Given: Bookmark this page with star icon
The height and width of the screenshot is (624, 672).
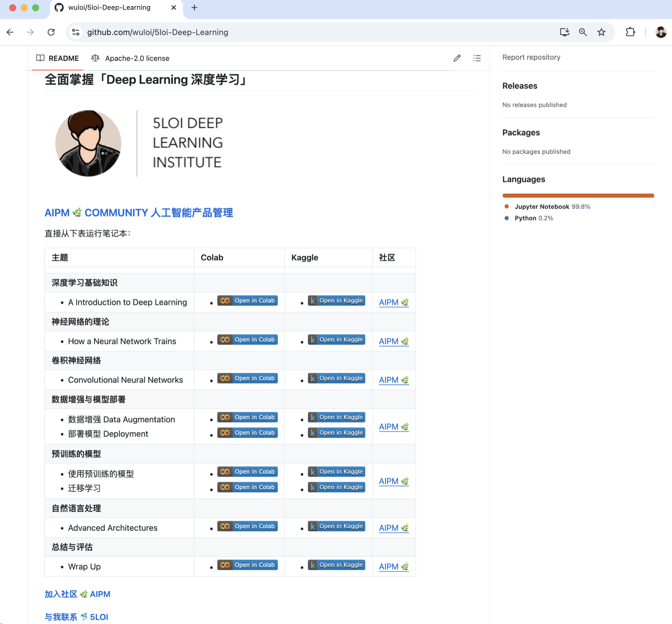Looking at the screenshot, I should coord(601,32).
